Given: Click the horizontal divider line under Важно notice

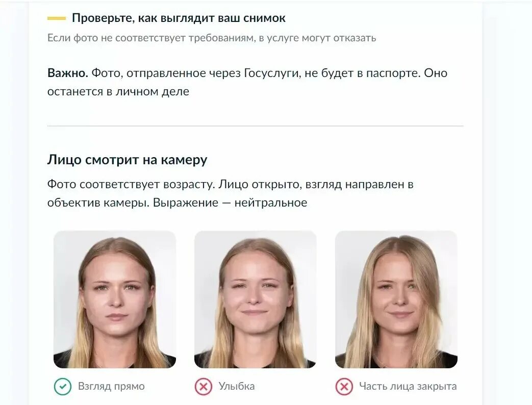Looking at the screenshot, I should click(x=255, y=126).
